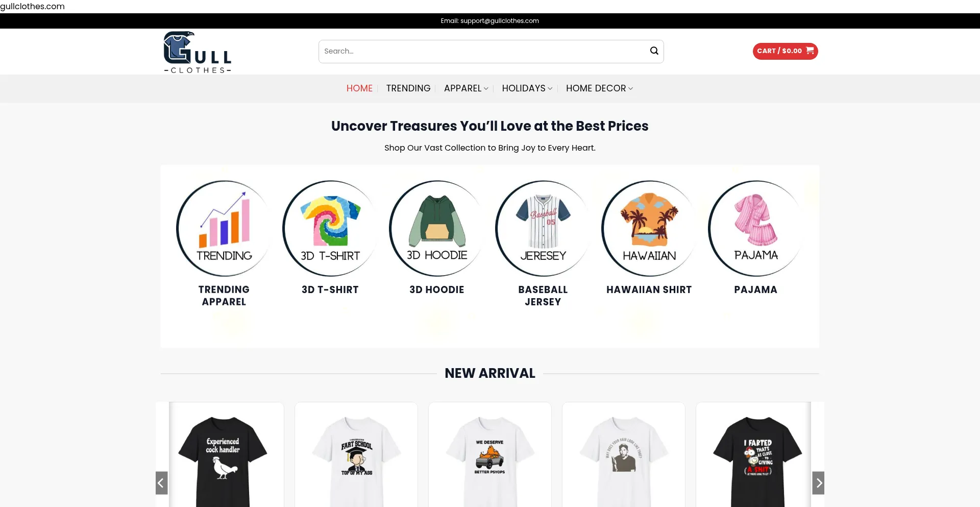Viewport: 980px width, 507px height.
Task: Click the search magnifier icon
Action: tap(654, 51)
